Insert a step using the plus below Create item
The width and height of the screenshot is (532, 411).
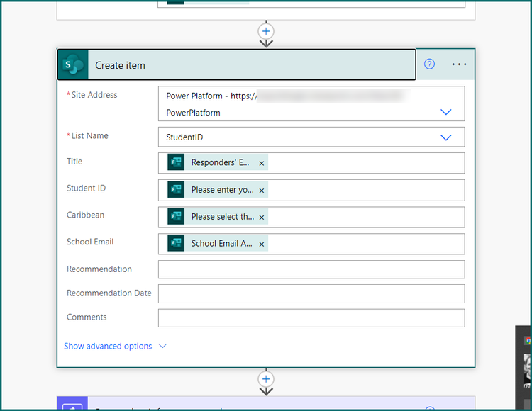266,379
